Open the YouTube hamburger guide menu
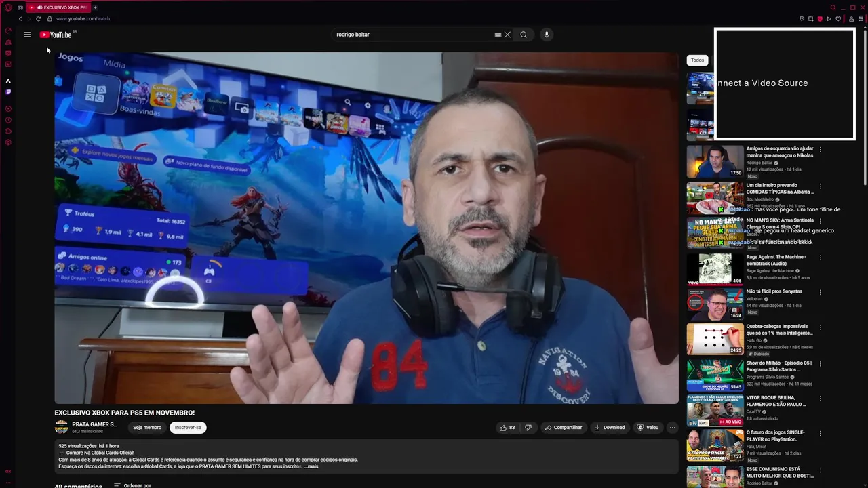 pos(27,35)
